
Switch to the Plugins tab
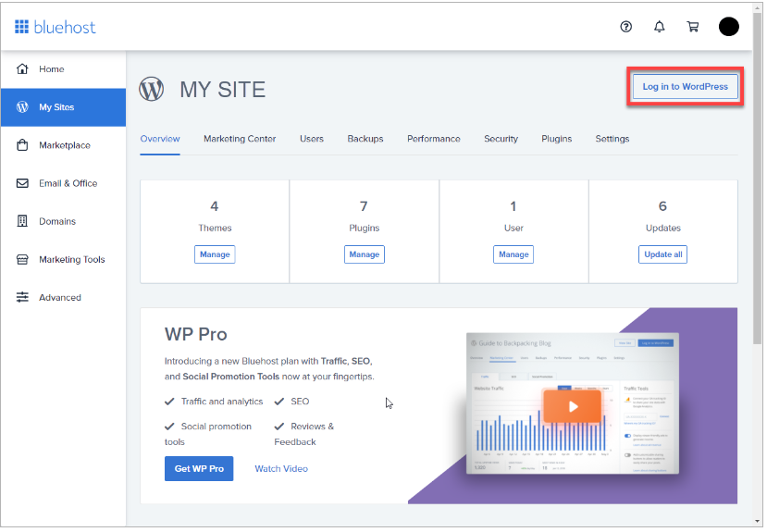[557, 139]
